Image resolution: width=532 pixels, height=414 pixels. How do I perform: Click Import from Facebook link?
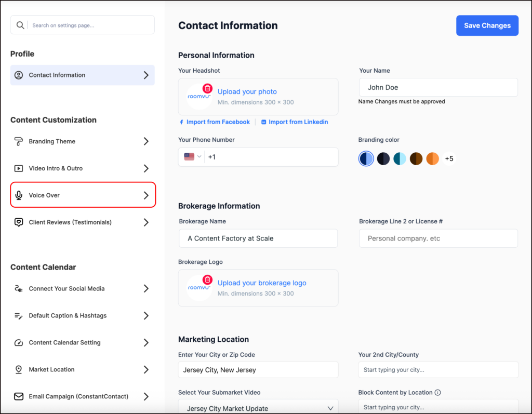pyautogui.click(x=214, y=122)
